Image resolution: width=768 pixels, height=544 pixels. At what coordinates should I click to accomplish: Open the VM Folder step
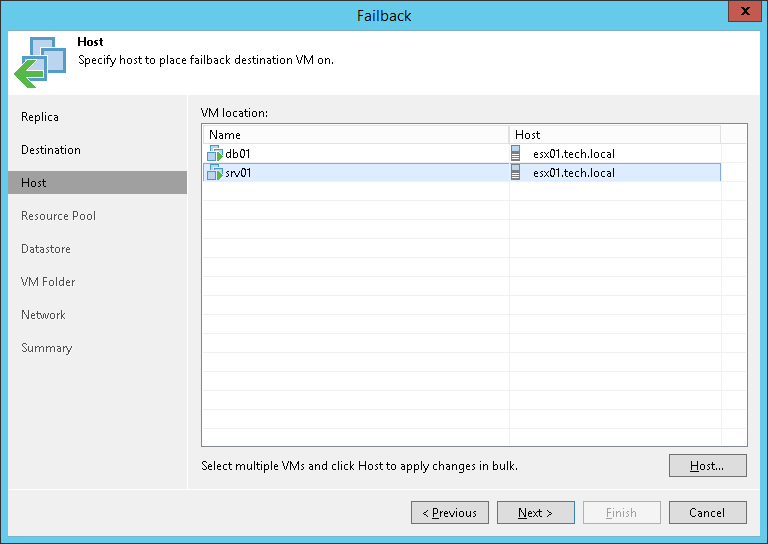coord(48,282)
